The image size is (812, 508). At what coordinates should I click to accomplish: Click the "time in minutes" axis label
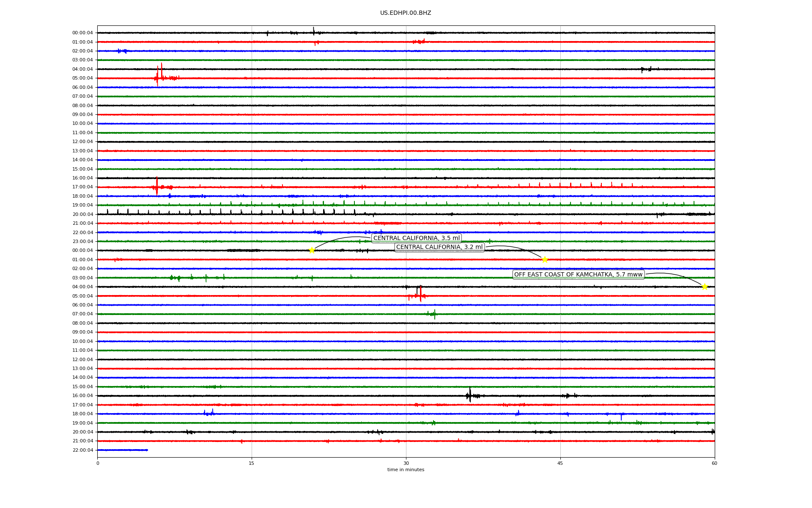pos(406,470)
